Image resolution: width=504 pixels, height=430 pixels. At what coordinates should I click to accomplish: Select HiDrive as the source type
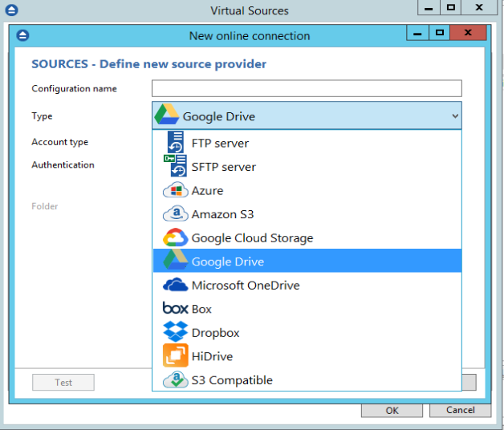tap(307, 356)
